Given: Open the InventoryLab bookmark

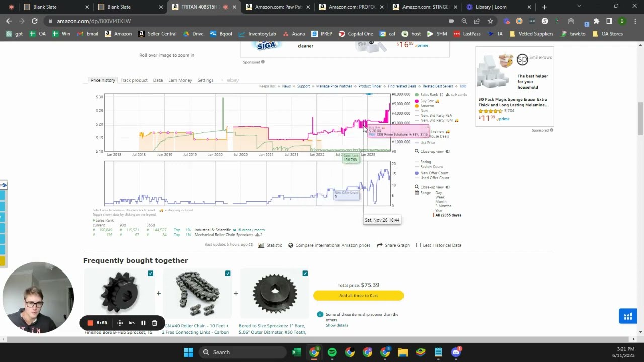Looking at the screenshot, I should (x=257, y=34).
